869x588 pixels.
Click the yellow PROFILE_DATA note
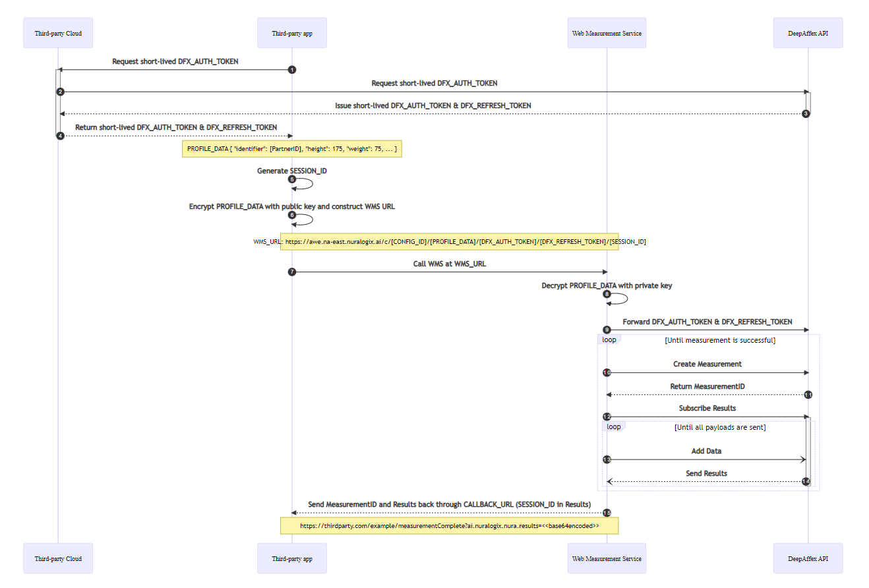(292, 149)
